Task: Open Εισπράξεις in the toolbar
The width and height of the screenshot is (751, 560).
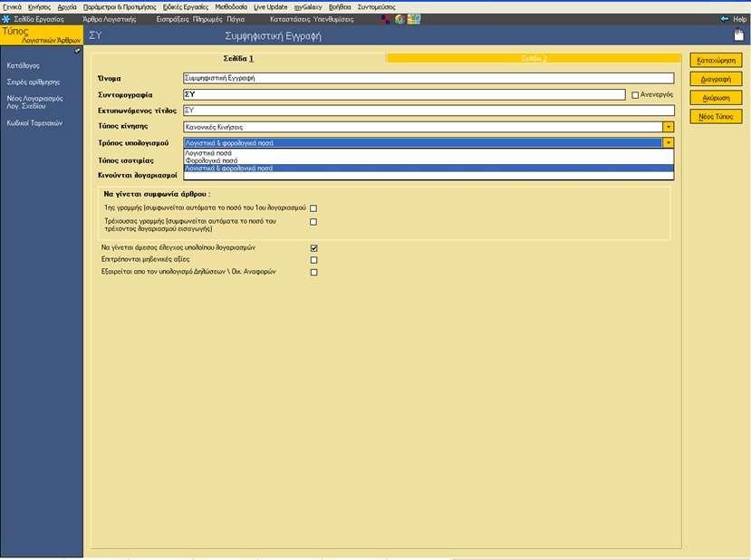Action: coord(172,19)
